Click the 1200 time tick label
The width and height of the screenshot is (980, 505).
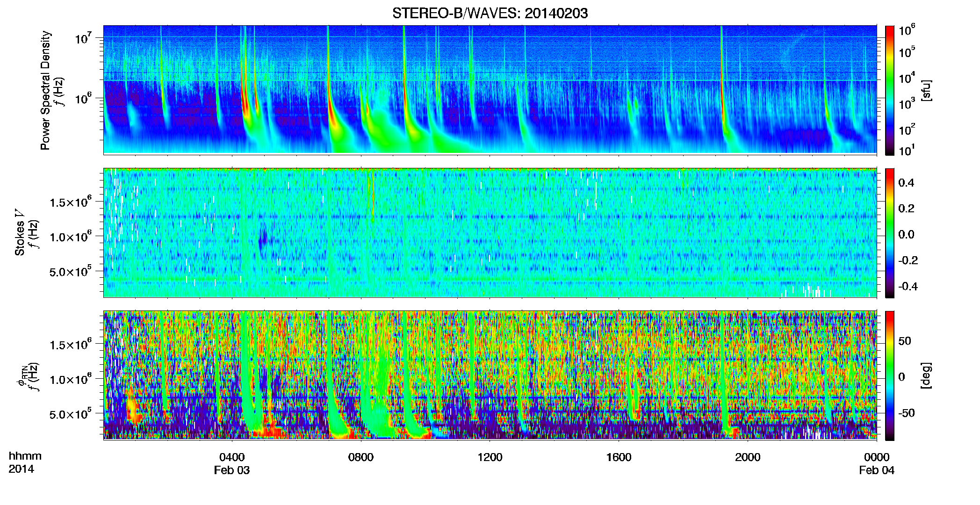click(x=490, y=457)
